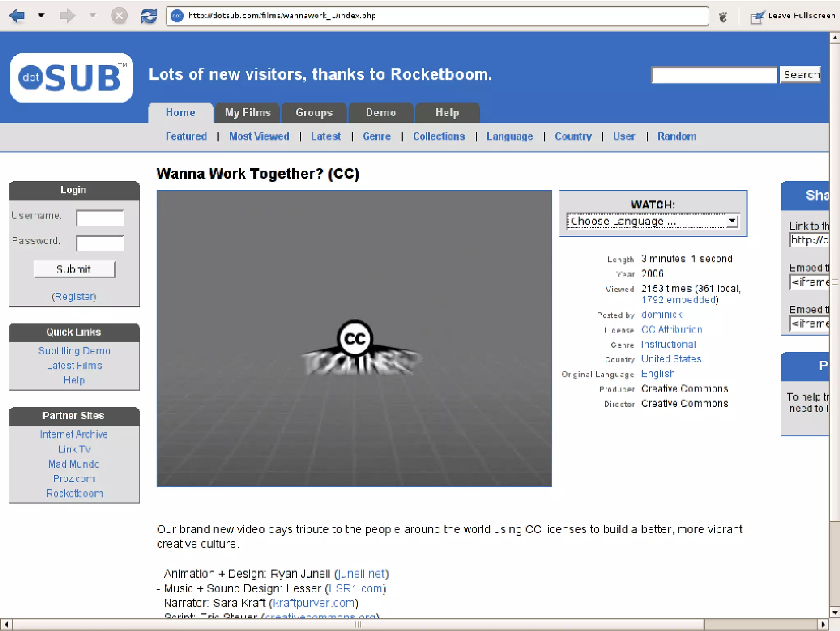Click the gear icon beside address bar
The image size is (840, 631).
tap(723, 17)
